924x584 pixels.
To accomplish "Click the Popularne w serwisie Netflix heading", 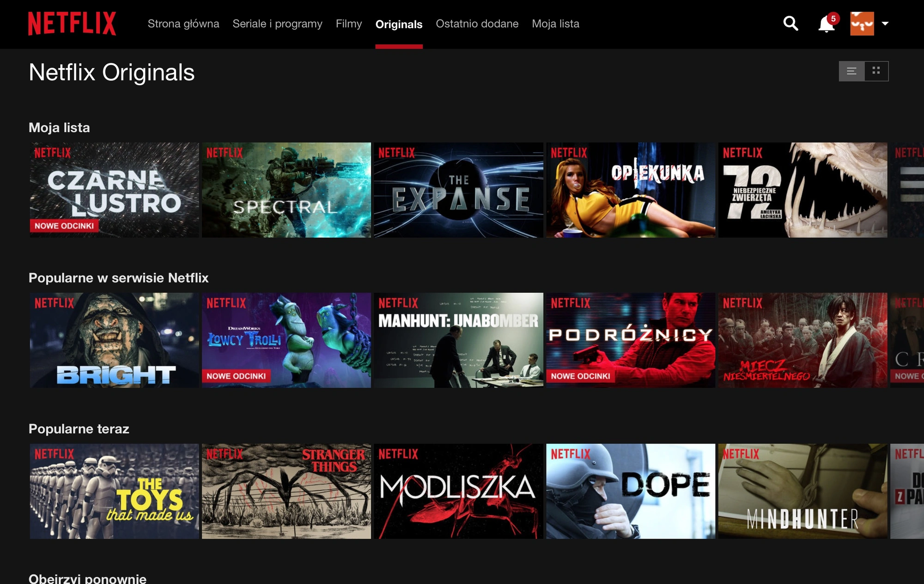I will pos(118,278).
